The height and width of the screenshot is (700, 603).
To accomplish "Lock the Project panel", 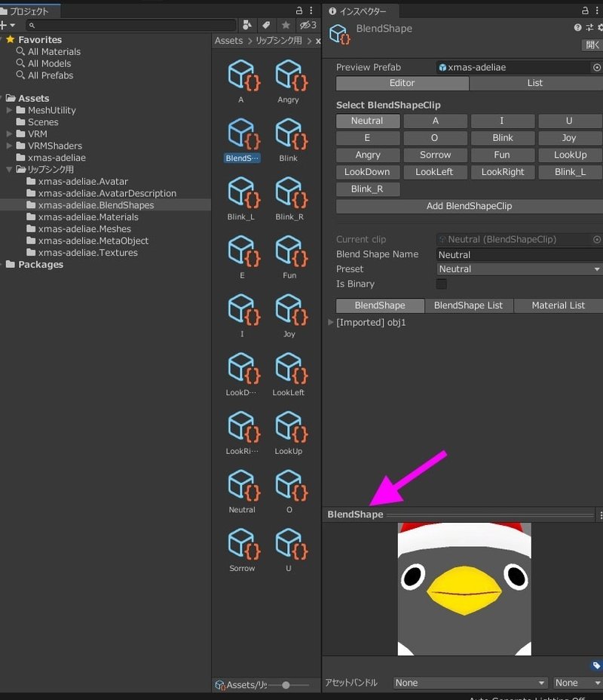I will (299, 11).
